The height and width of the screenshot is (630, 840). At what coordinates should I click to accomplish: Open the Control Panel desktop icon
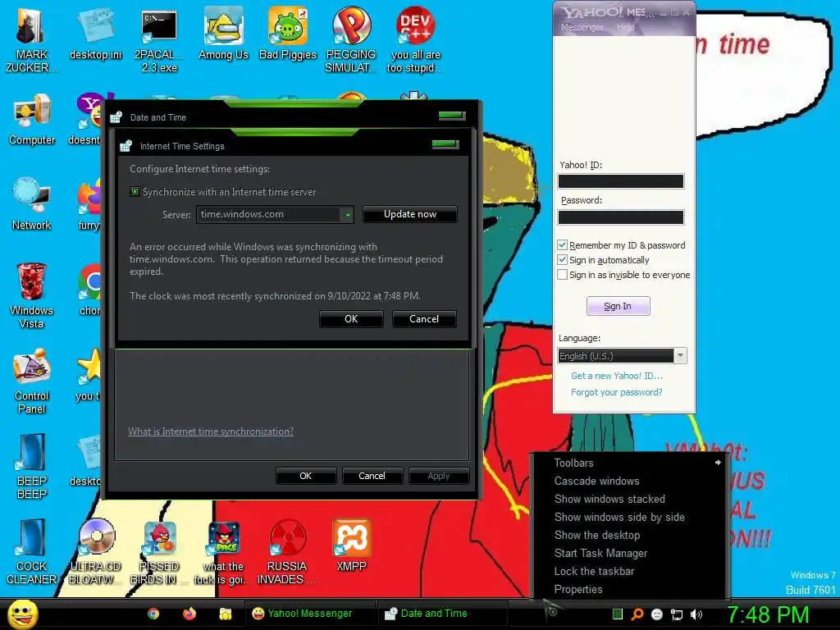pyautogui.click(x=32, y=381)
